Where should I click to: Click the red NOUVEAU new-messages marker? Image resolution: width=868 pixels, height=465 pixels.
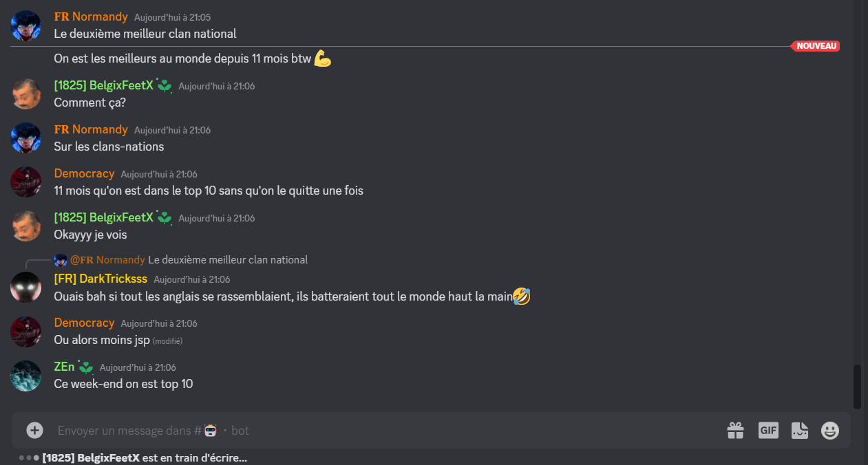815,46
